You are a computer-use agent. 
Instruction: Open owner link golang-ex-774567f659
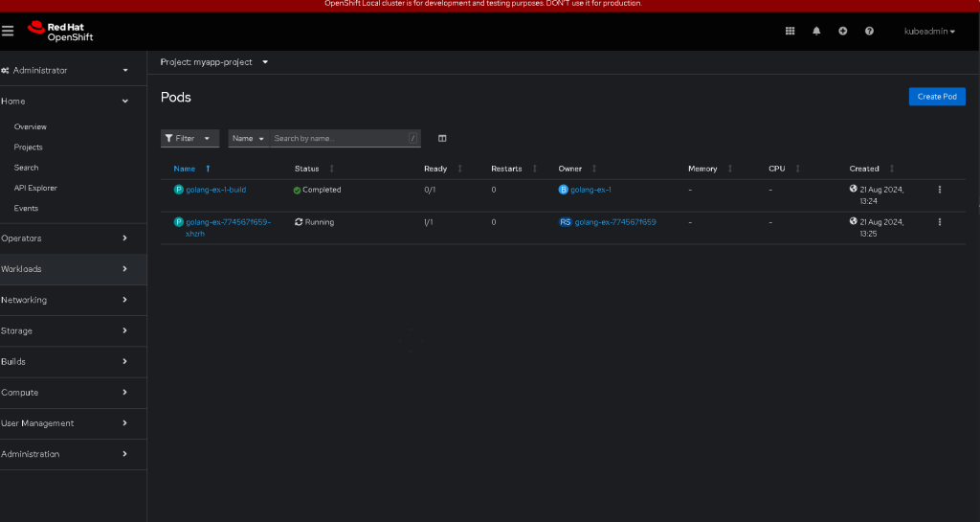[x=615, y=222]
